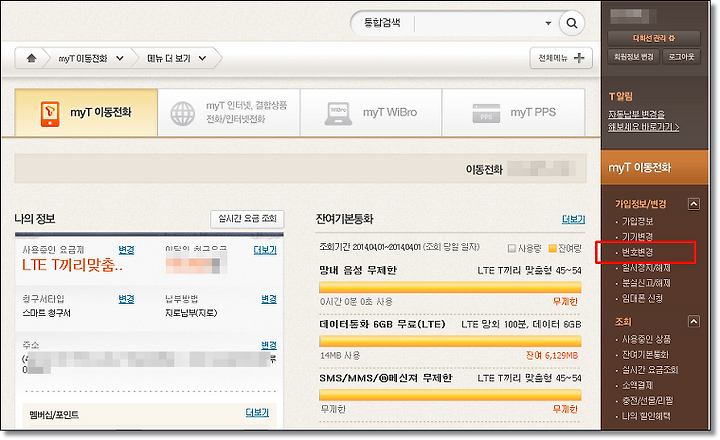720x440 pixels.
Task: Click 변경 next to 사용중인 요금제
Action: 126,250
